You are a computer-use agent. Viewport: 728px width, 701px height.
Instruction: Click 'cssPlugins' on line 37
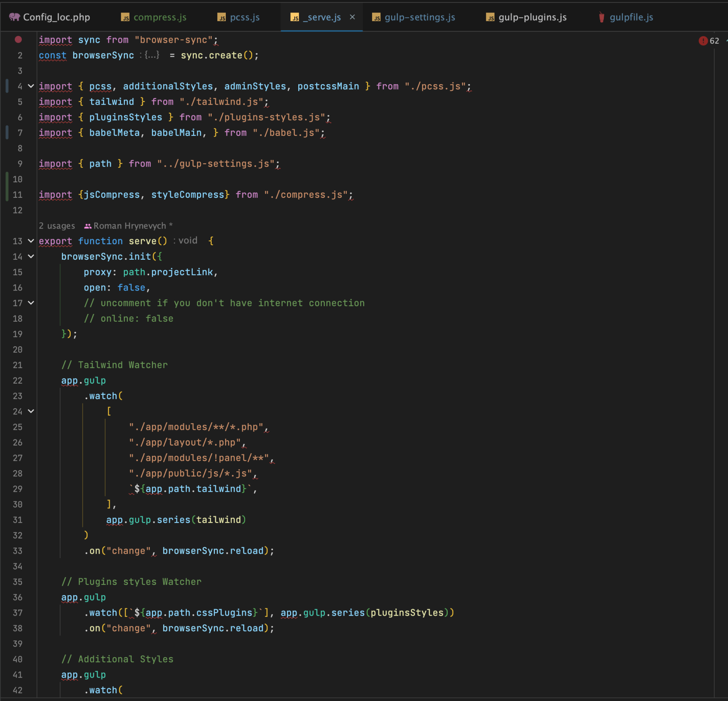click(224, 613)
